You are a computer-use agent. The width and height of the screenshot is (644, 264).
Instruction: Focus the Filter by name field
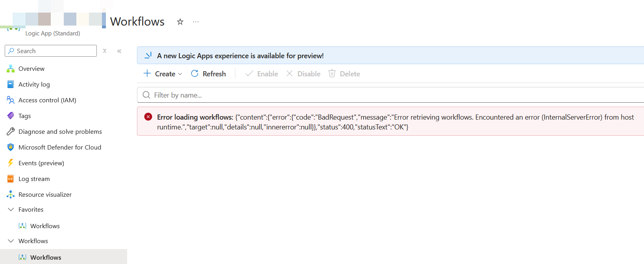coord(390,95)
